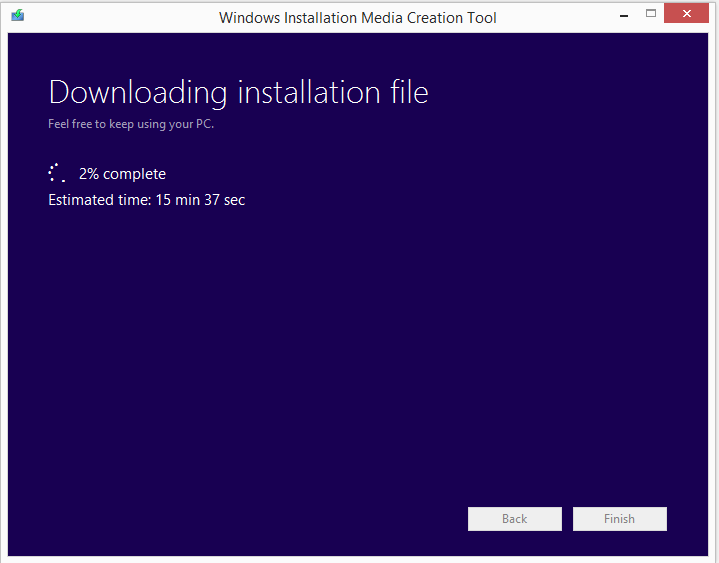Click the "2% complete" progress text
Viewport: 719px width, 563px height.
pos(122,174)
